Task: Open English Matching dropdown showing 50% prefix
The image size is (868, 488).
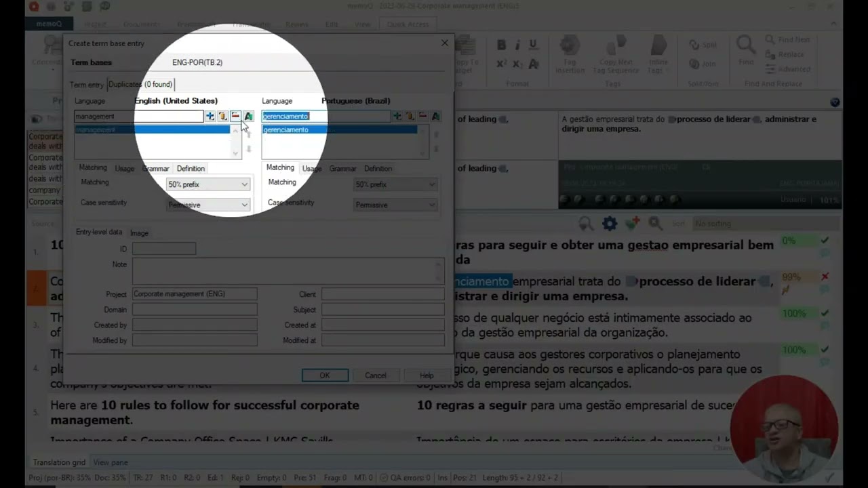Action: pyautogui.click(x=208, y=184)
